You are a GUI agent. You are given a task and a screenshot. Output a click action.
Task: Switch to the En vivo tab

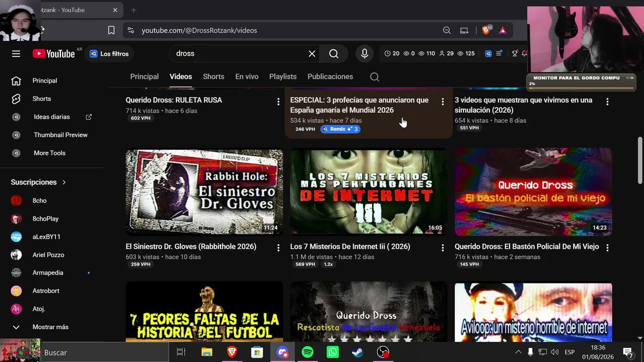pos(247,77)
